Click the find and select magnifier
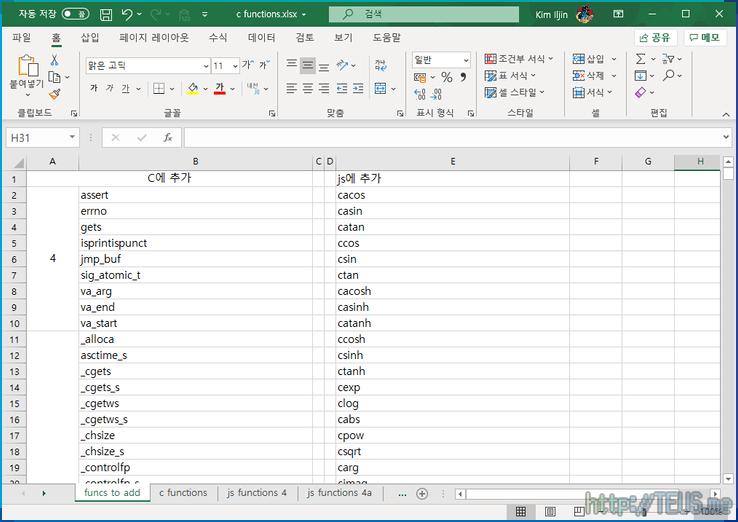Viewport: 738px width, 522px height. [668, 75]
